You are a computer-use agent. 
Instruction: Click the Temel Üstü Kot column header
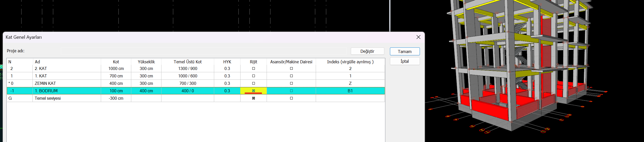188,62
